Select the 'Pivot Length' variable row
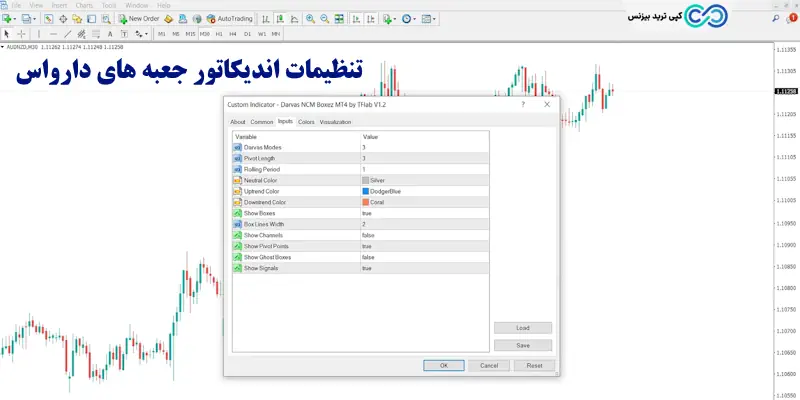The width and height of the screenshot is (800, 400). click(x=361, y=158)
